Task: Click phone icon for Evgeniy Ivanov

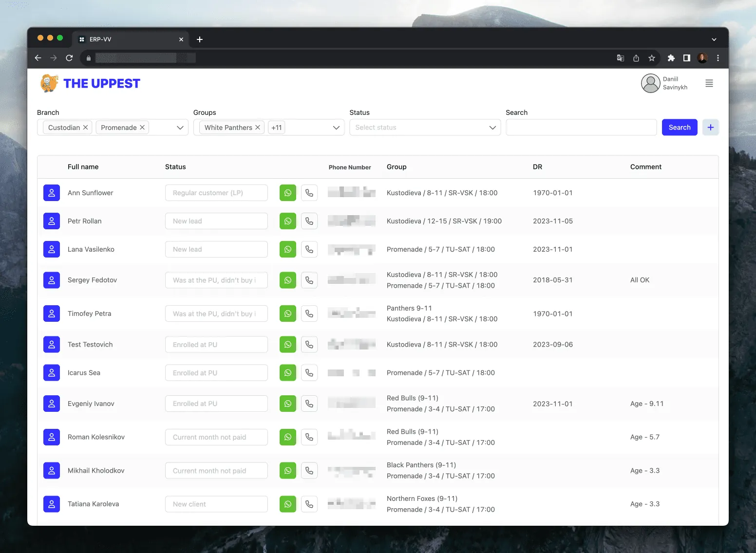Action: pos(309,404)
